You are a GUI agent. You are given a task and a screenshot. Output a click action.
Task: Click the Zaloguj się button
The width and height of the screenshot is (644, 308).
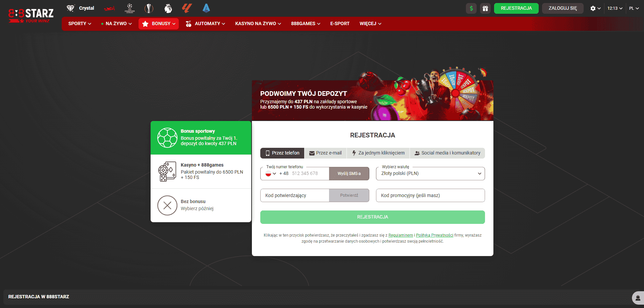click(x=562, y=8)
